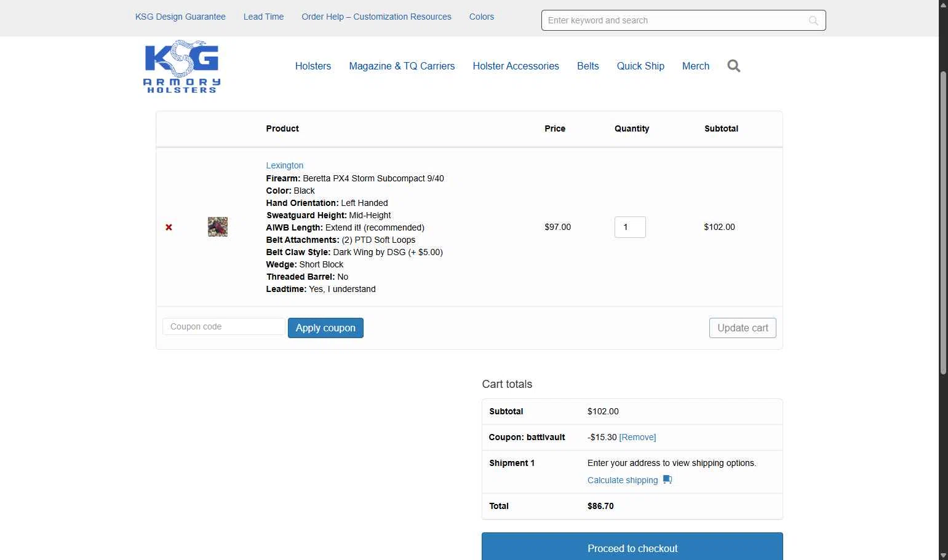Screen dimensions: 948x560
Task: Click the Leadtime: Yes, I understand line
Action: pyautogui.click(x=321, y=289)
